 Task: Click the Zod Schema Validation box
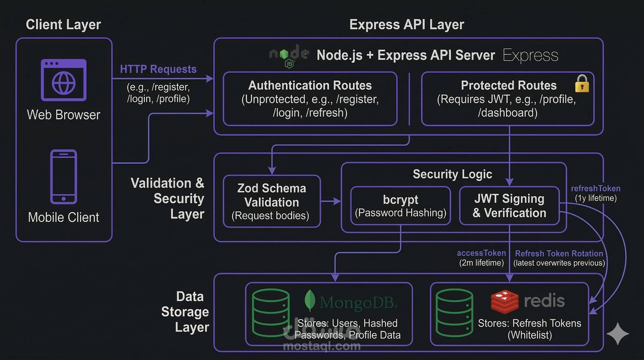click(x=271, y=201)
